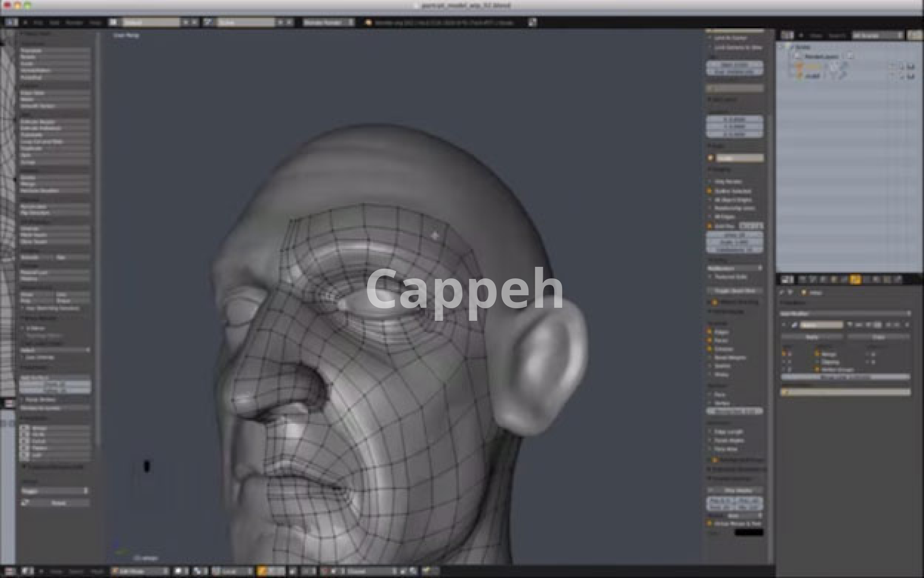Open the File menu in Info header
924x578 pixels.
pyautogui.click(x=38, y=22)
